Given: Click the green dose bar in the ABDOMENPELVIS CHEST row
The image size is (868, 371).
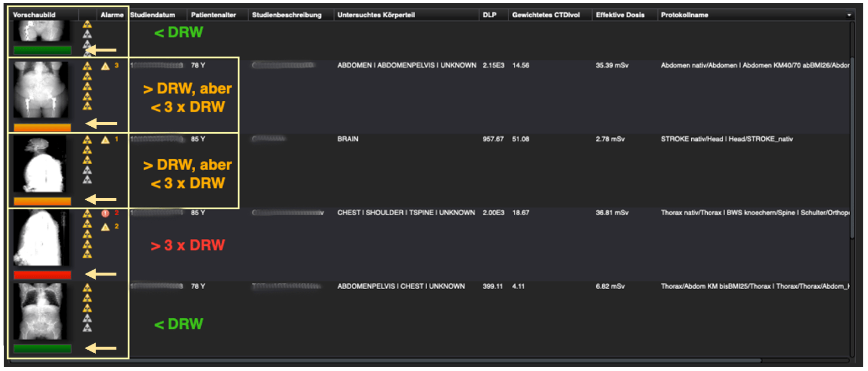Looking at the screenshot, I should (x=42, y=348).
